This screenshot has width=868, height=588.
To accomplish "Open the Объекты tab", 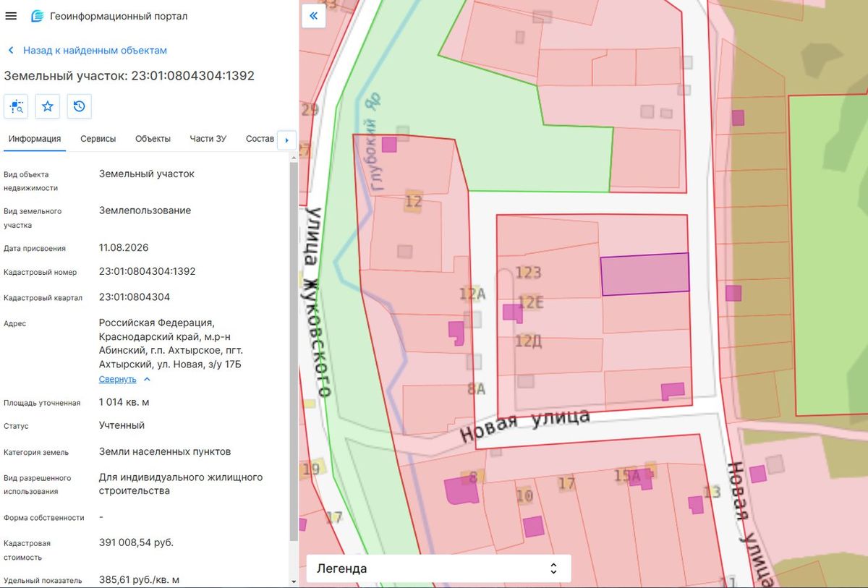I will pos(153,139).
